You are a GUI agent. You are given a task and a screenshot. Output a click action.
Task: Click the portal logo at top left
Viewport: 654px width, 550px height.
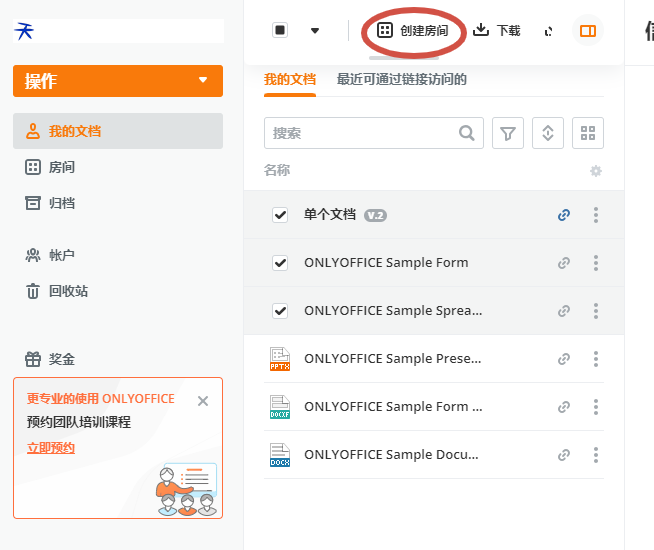point(24,31)
